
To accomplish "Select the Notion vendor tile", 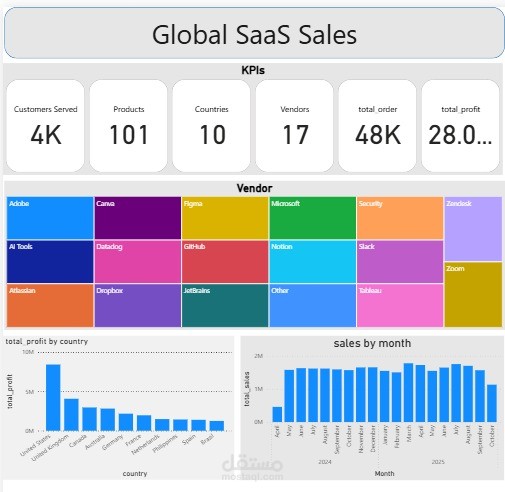I will pyautogui.click(x=313, y=262).
